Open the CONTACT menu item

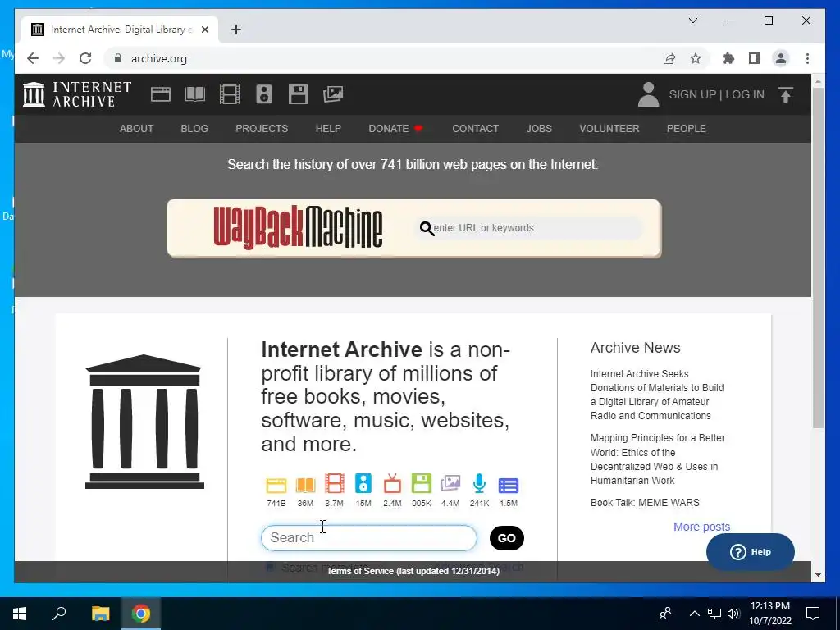coord(475,129)
